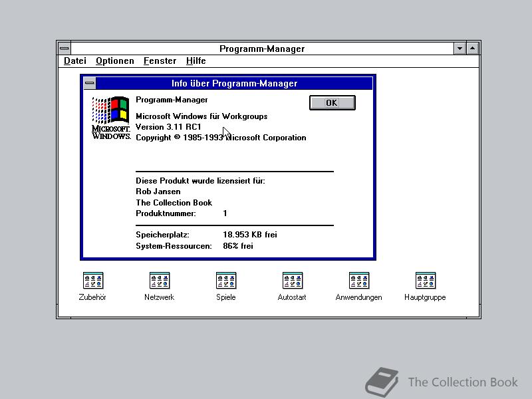Click the 'Version 3.11 RC1' text
The image size is (532, 399).
168,127
